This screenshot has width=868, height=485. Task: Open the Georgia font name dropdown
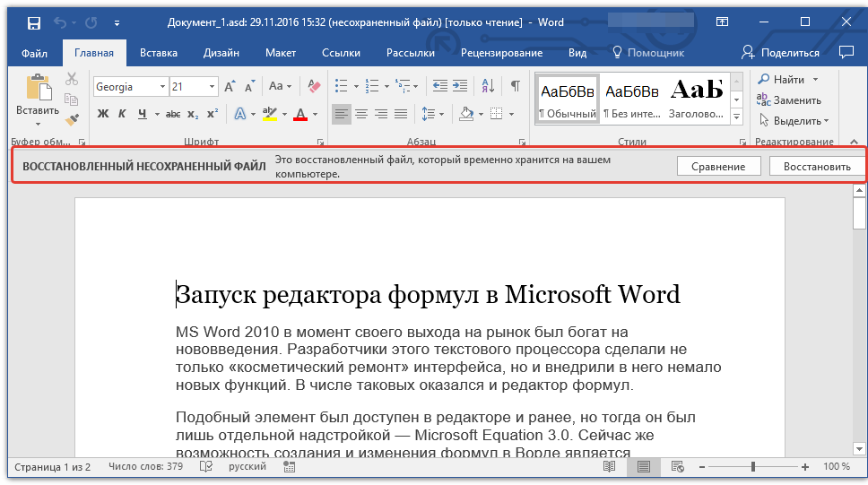pyautogui.click(x=162, y=87)
